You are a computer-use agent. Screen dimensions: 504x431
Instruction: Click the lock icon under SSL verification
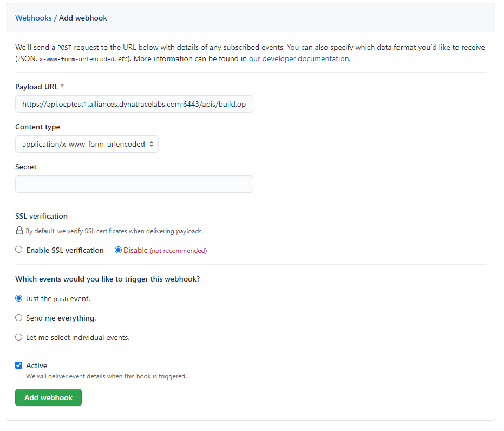coord(19,231)
